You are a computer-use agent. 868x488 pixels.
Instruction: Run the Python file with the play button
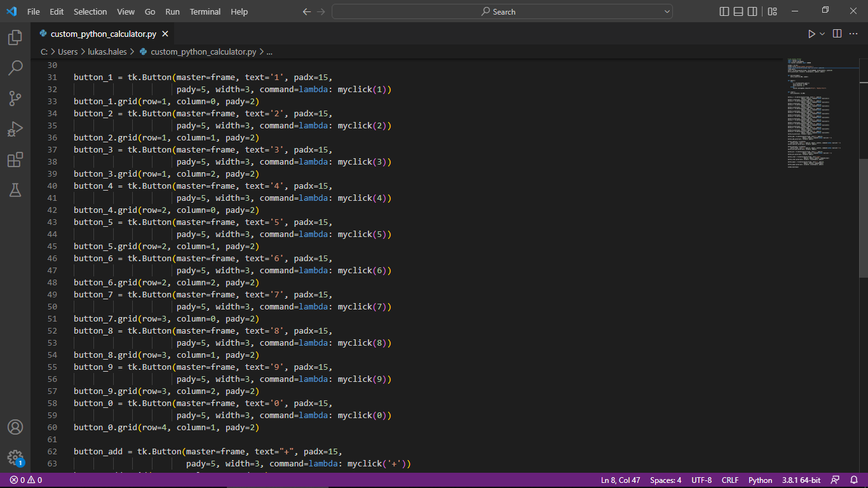pos(813,34)
